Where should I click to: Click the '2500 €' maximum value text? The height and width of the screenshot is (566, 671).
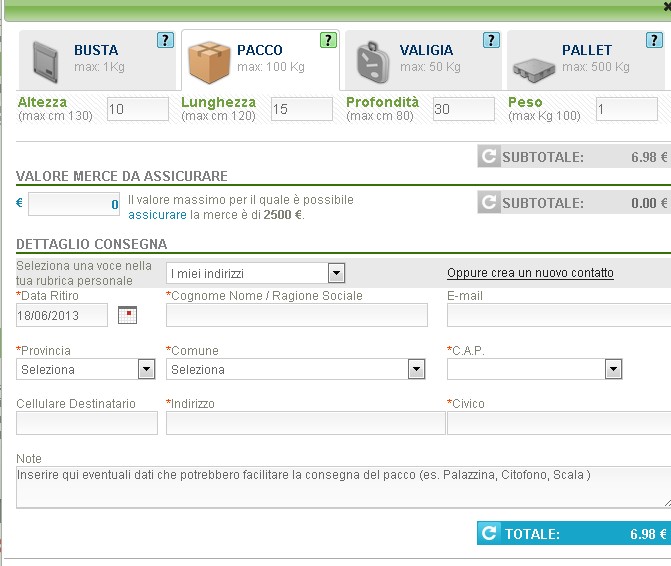coord(283,215)
